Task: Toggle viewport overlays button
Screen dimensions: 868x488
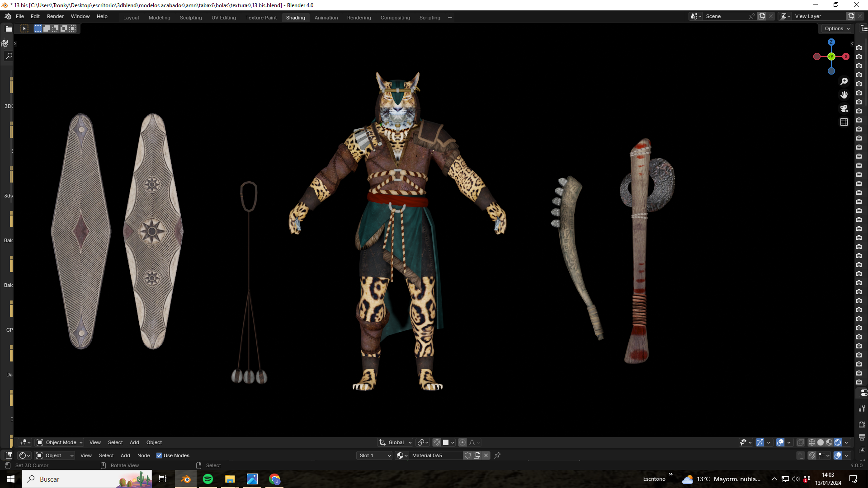Action: point(780,442)
